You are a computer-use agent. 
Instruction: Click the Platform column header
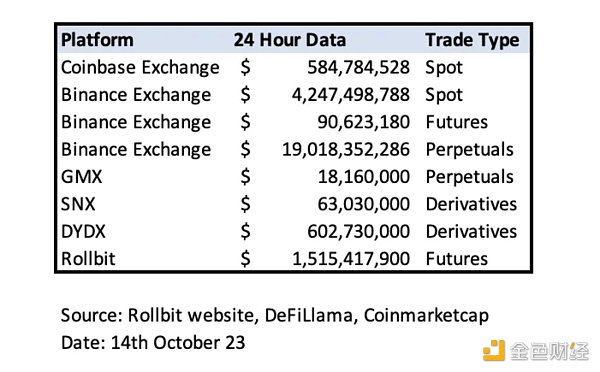[97, 40]
